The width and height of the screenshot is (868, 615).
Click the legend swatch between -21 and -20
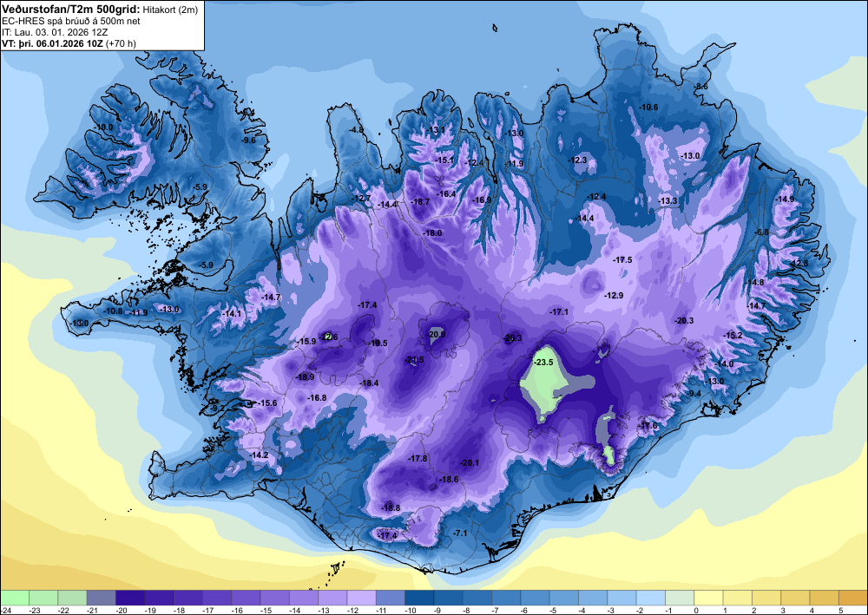click(102, 598)
